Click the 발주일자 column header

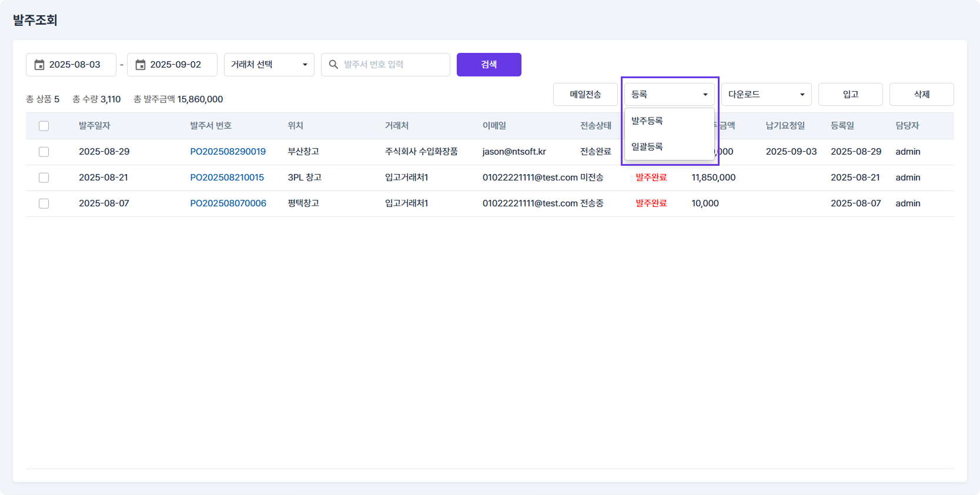coord(95,126)
